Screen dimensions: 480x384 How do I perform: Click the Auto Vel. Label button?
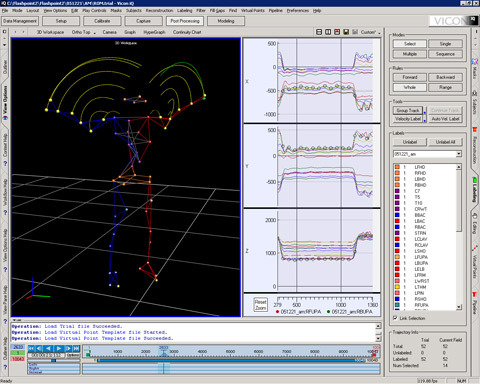tap(445, 119)
